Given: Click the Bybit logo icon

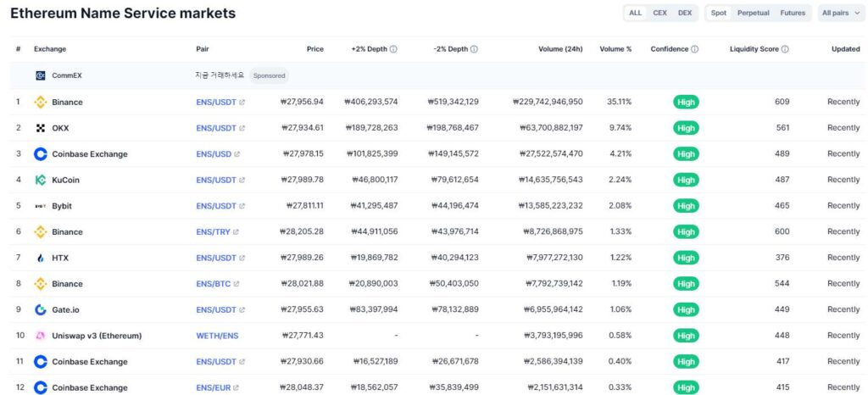Looking at the screenshot, I should pyautogui.click(x=41, y=206).
